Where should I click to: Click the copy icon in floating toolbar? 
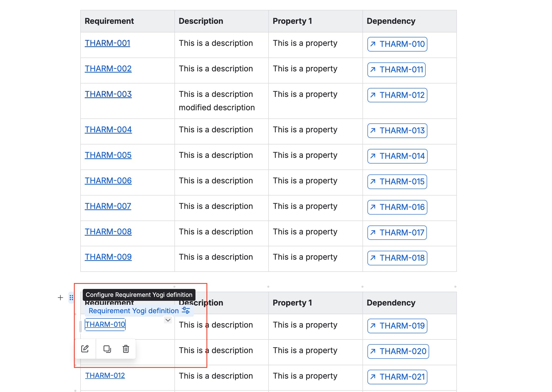107,349
